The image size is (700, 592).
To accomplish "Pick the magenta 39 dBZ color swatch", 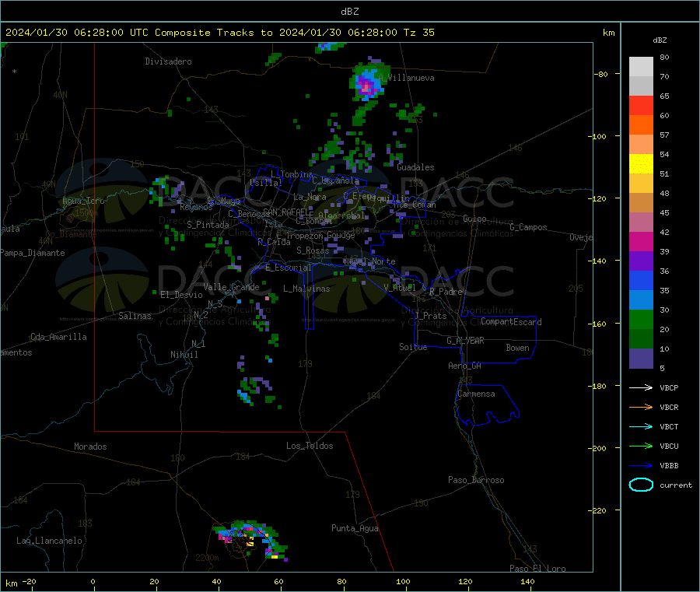I will point(641,241).
